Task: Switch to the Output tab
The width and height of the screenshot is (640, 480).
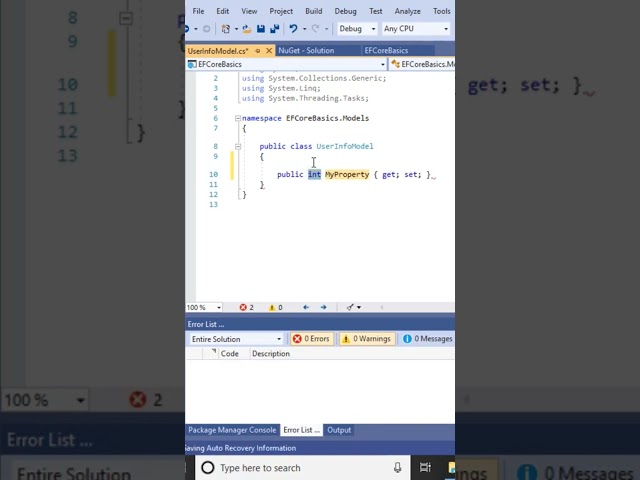Action: pos(339,430)
